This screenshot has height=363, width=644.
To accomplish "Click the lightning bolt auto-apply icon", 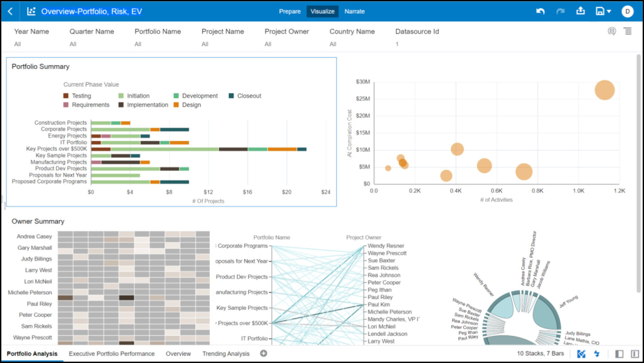I will pos(597,354).
